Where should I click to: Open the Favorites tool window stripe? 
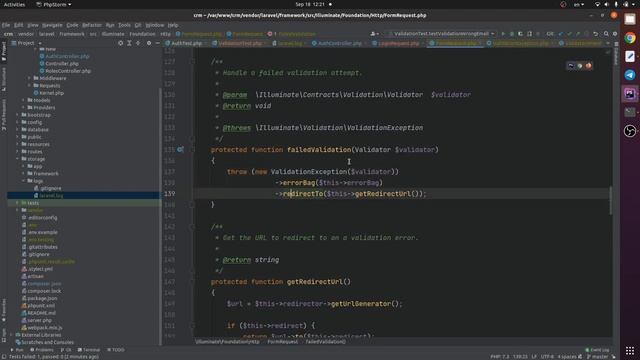point(4,310)
